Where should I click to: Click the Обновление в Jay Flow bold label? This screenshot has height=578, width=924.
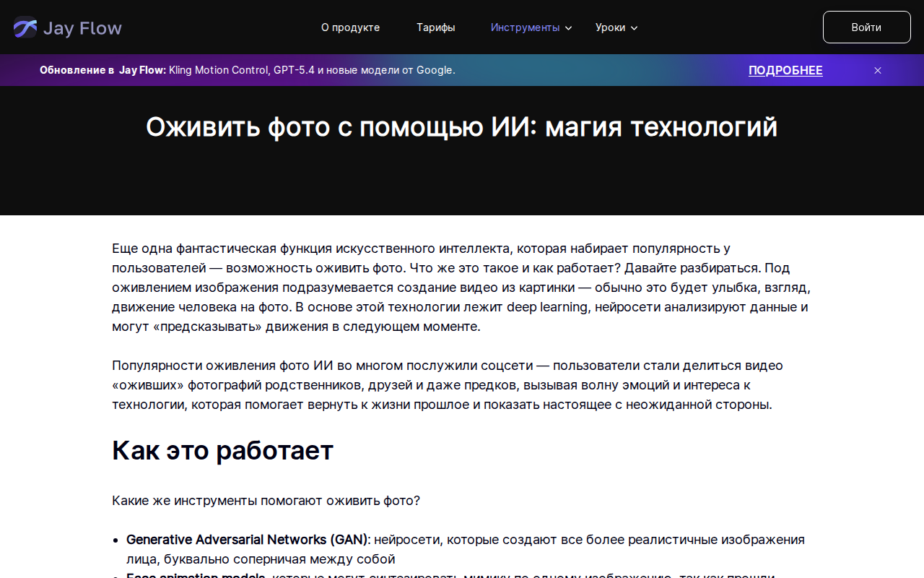click(x=102, y=70)
